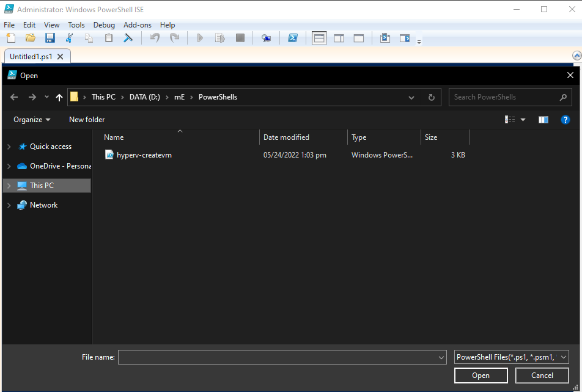Screen dimensions: 582x392
Task: Click New Remote PowerShell Tab icon
Action: 266,38
